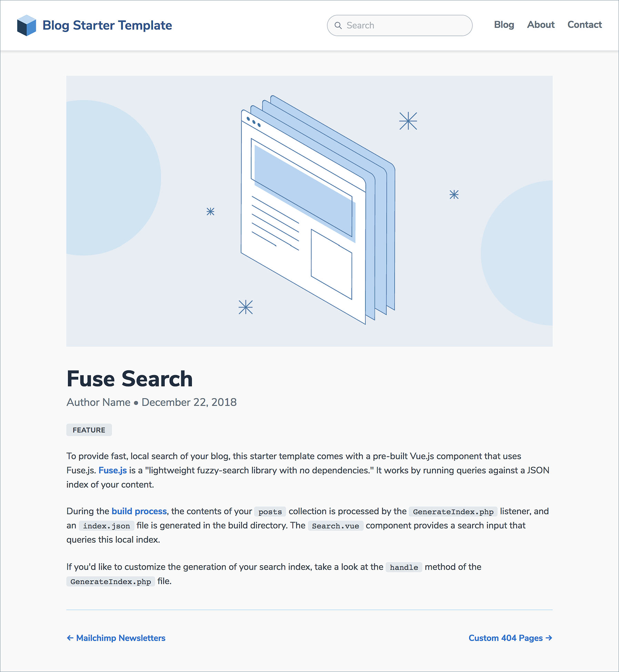Click the right arrow after Custom 404 Pages
The width and height of the screenshot is (619, 672).
click(549, 638)
